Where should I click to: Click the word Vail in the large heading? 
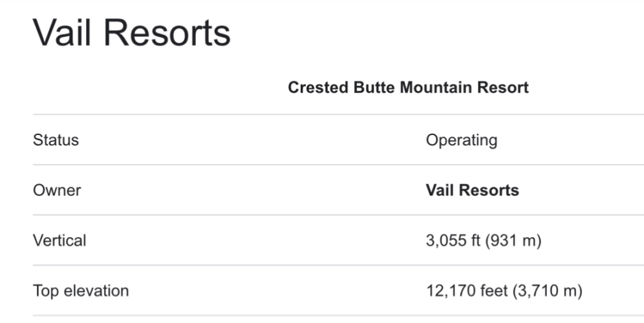coord(61,32)
